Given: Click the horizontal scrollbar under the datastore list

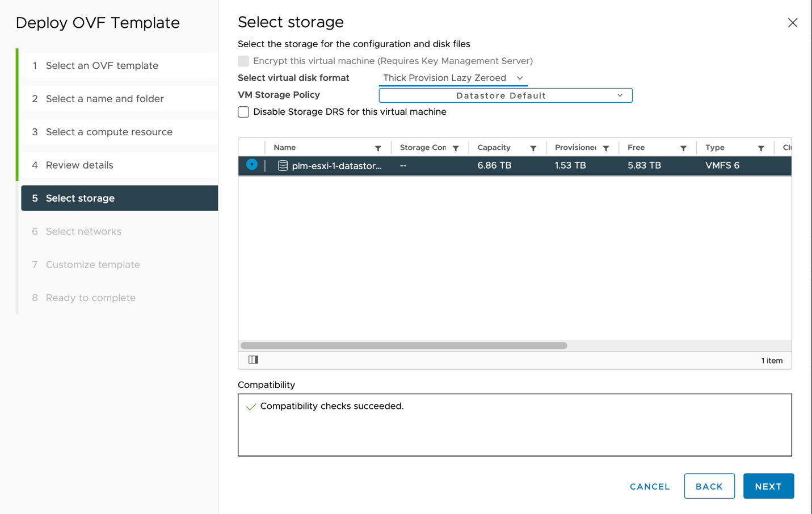Looking at the screenshot, I should 403,345.
